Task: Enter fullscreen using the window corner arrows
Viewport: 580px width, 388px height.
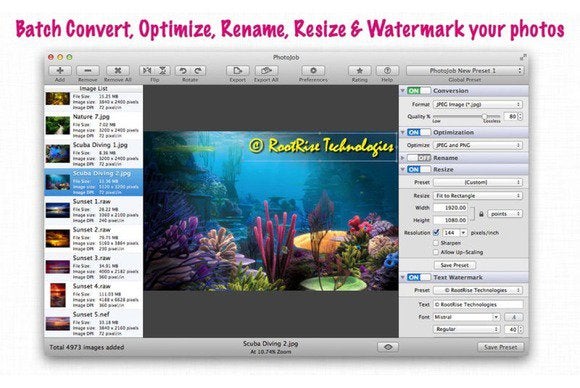Action: (x=523, y=57)
